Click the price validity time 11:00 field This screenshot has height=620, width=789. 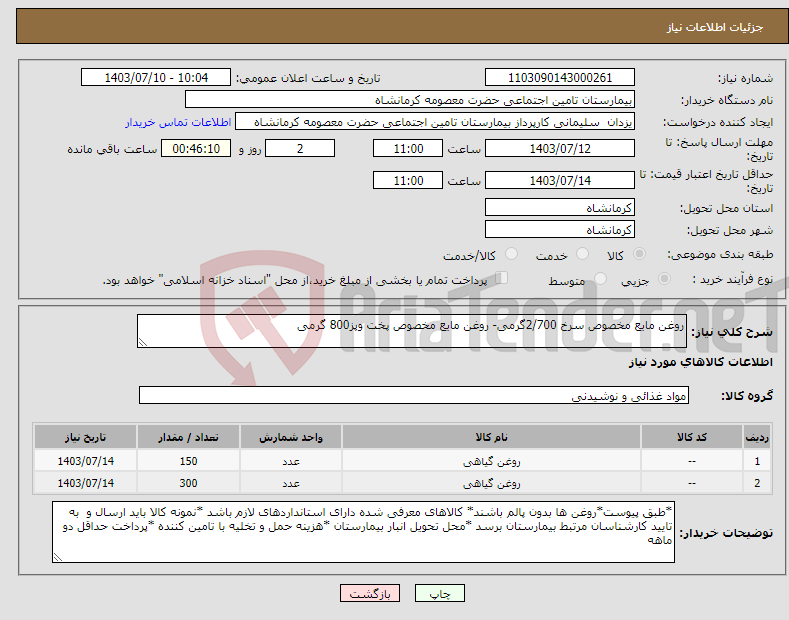click(x=408, y=180)
